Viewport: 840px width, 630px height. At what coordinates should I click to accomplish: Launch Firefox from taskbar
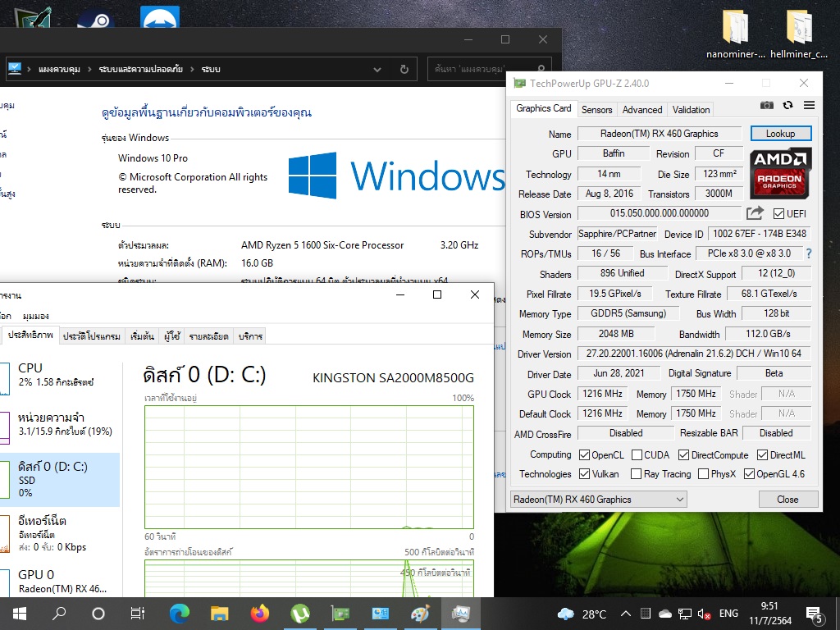(x=260, y=614)
